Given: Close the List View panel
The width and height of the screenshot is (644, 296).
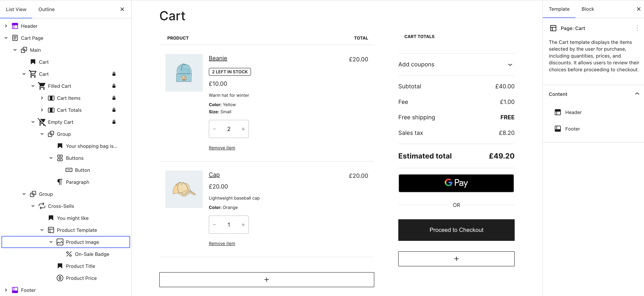Looking at the screenshot, I should (122, 9).
